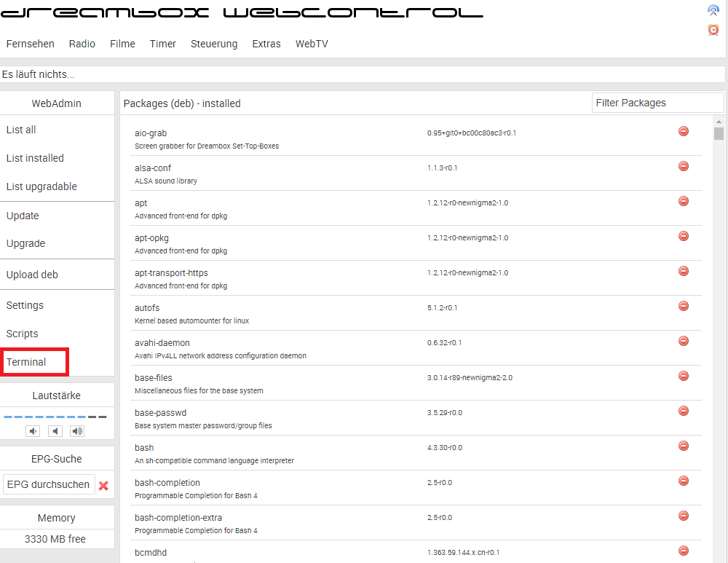Click version 4.3.30-r0.0 of bash
Image resolution: width=728 pixels, height=563 pixels.
(x=445, y=448)
